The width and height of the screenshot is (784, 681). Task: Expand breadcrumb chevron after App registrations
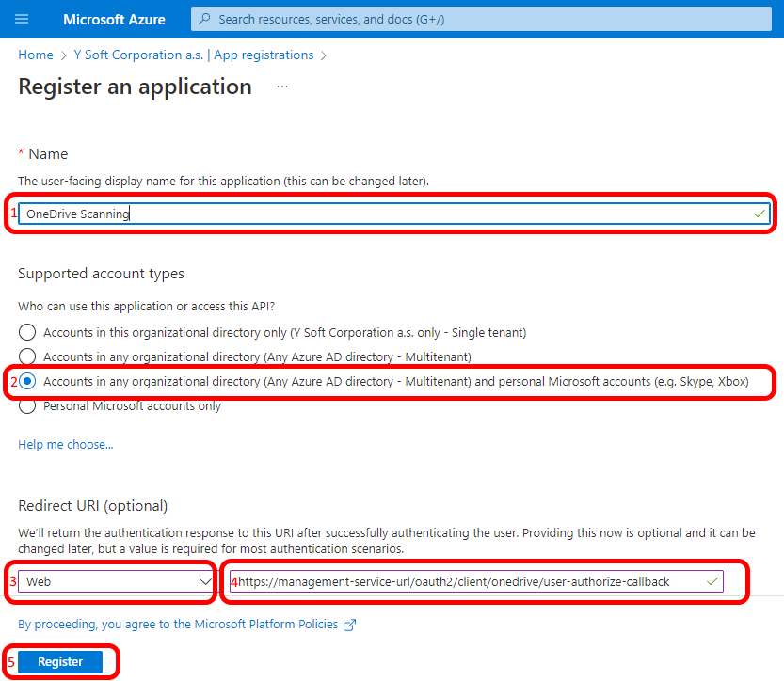325,55
